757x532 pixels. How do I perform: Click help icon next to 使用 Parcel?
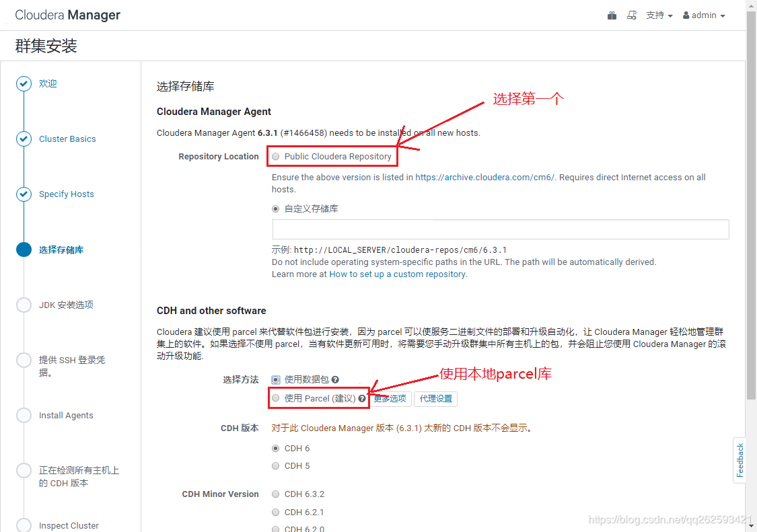tap(361, 398)
